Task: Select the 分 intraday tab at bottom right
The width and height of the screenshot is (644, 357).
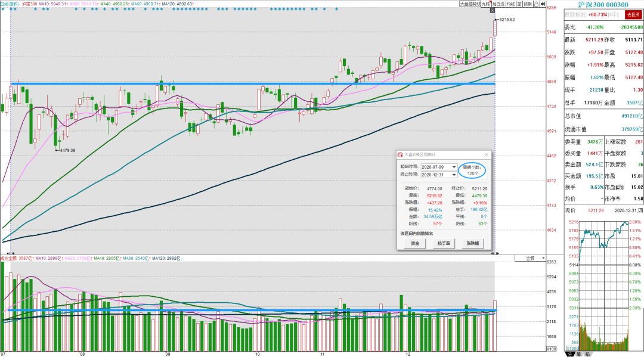Action: (x=569, y=353)
